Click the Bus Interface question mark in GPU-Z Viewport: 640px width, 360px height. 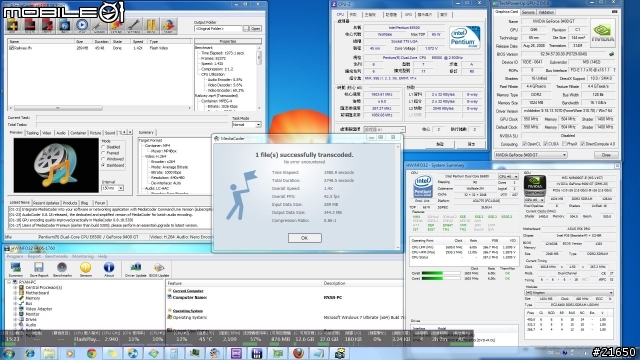[x=614, y=70]
